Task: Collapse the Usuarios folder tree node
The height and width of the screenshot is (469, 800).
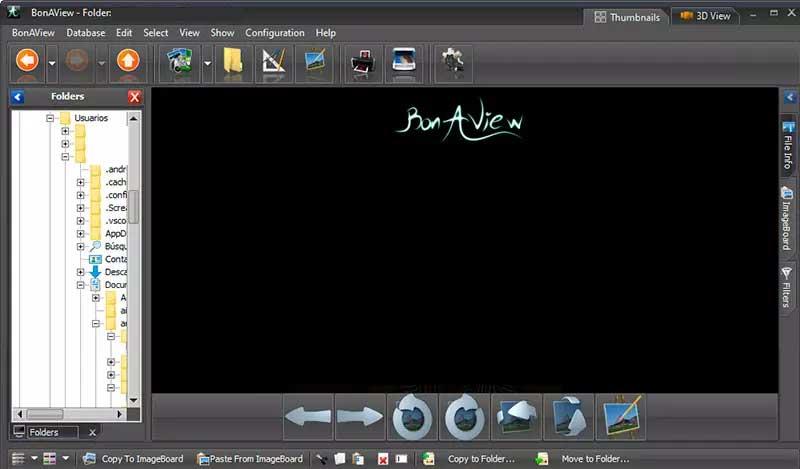Action: pyautogui.click(x=50, y=118)
